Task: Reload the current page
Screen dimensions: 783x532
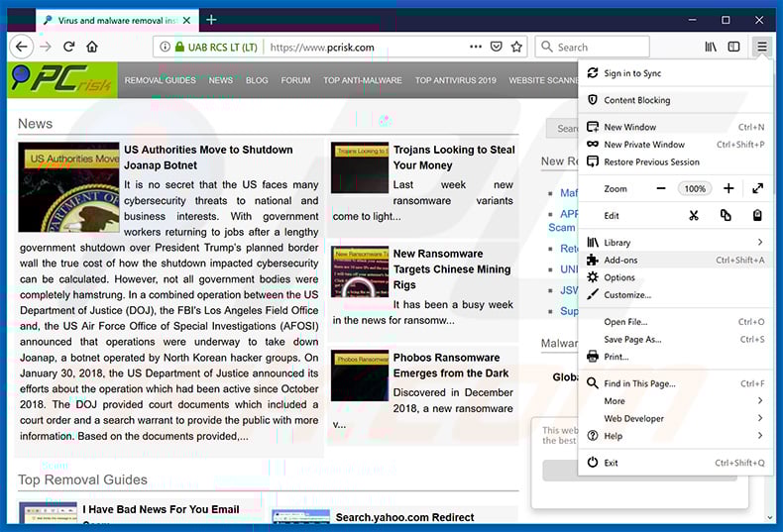Action: 69,47
